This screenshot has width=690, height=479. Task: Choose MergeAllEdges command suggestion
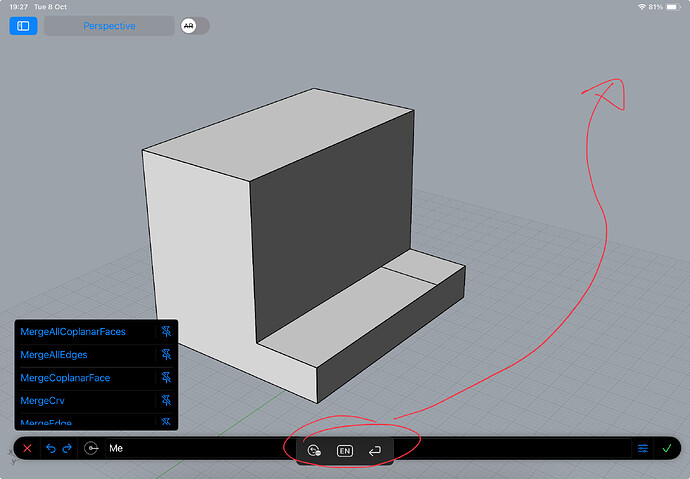click(54, 355)
